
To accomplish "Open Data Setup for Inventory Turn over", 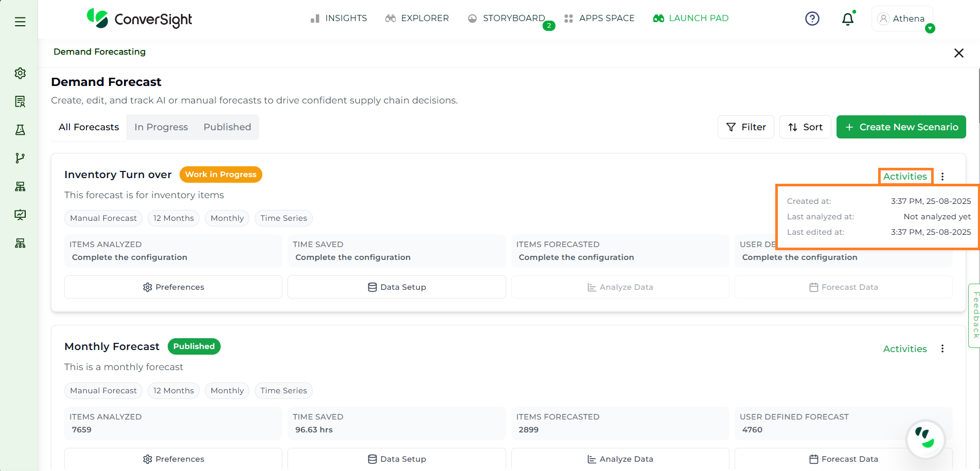I will [397, 287].
